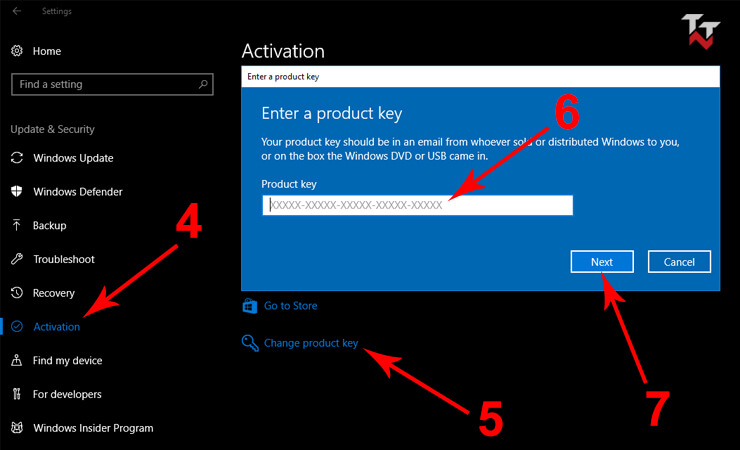The width and height of the screenshot is (740, 450).
Task: Click the key icon beside Change product key
Action: point(250,343)
